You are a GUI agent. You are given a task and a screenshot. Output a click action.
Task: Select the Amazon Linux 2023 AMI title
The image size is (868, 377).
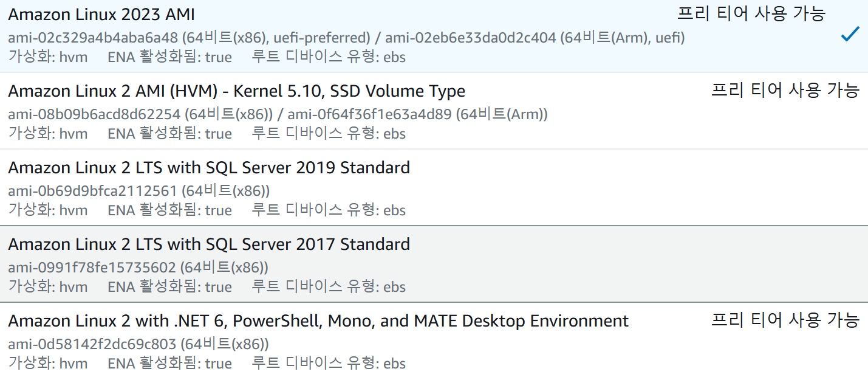coord(101,15)
